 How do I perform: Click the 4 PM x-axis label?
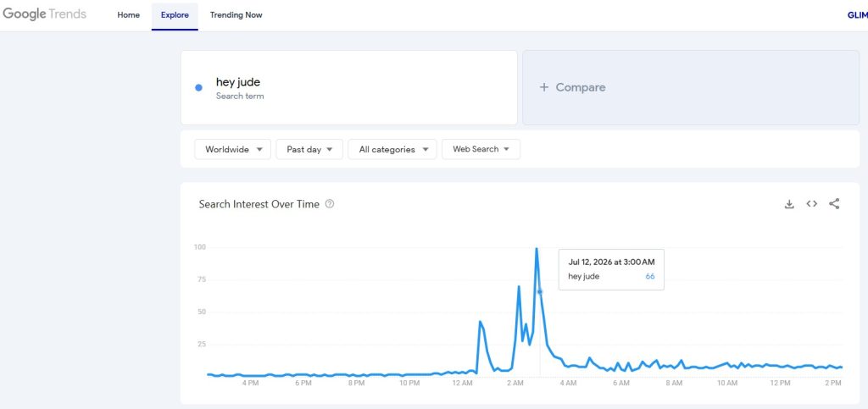pyautogui.click(x=250, y=383)
